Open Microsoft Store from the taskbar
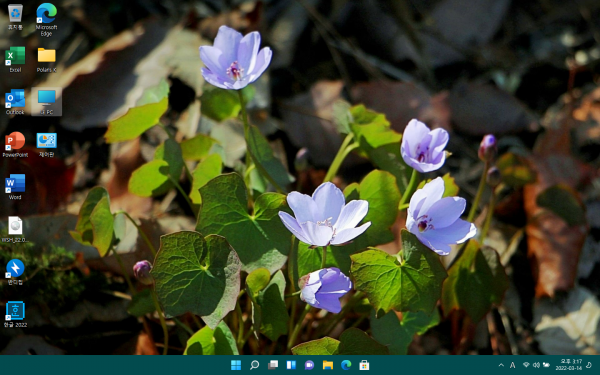 point(364,365)
